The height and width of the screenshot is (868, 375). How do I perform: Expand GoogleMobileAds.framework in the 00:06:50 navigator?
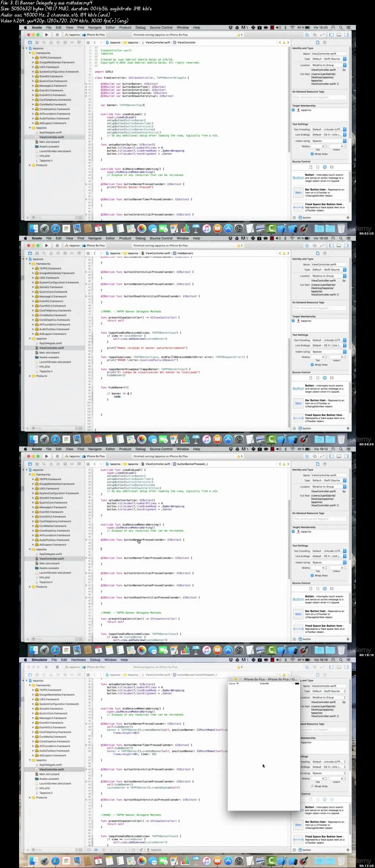(33, 273)
